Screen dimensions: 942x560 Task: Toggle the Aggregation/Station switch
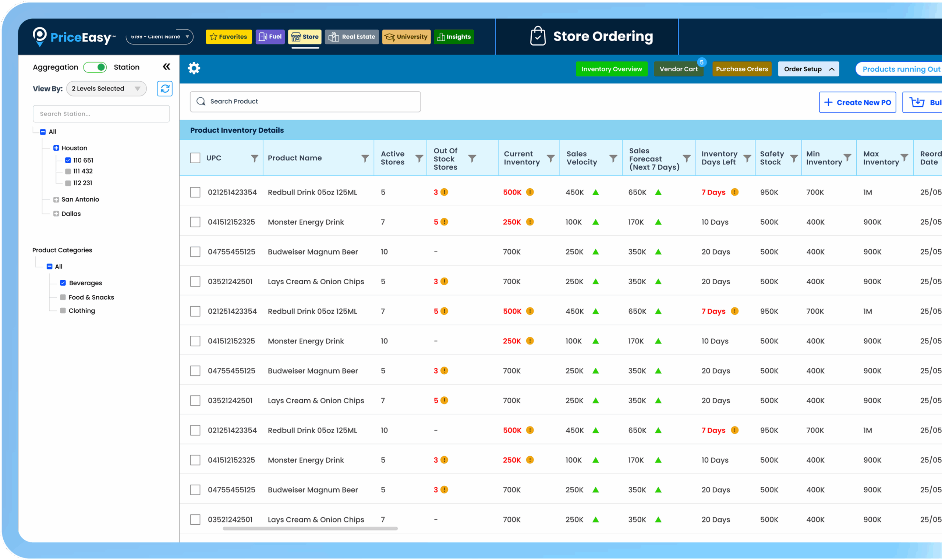pos(95,67)
